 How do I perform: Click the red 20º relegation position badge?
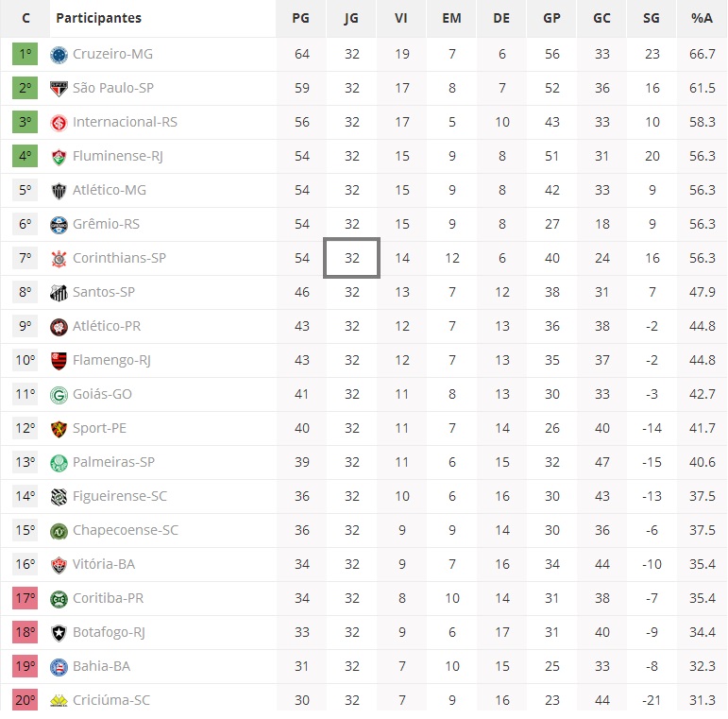tap(25, 700)
